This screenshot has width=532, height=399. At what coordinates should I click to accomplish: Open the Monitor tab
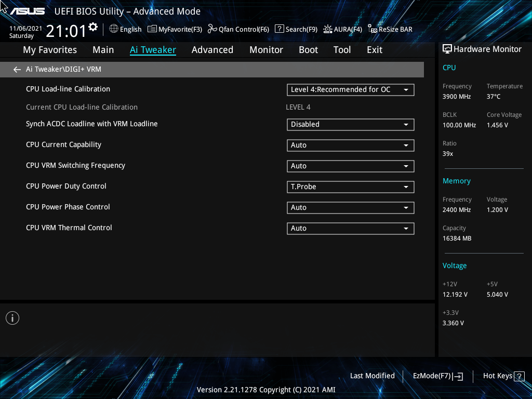(x=266, y=50)
